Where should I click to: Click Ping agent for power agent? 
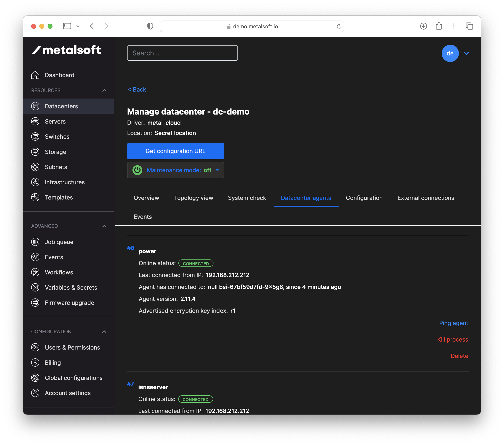coord(453,323)
